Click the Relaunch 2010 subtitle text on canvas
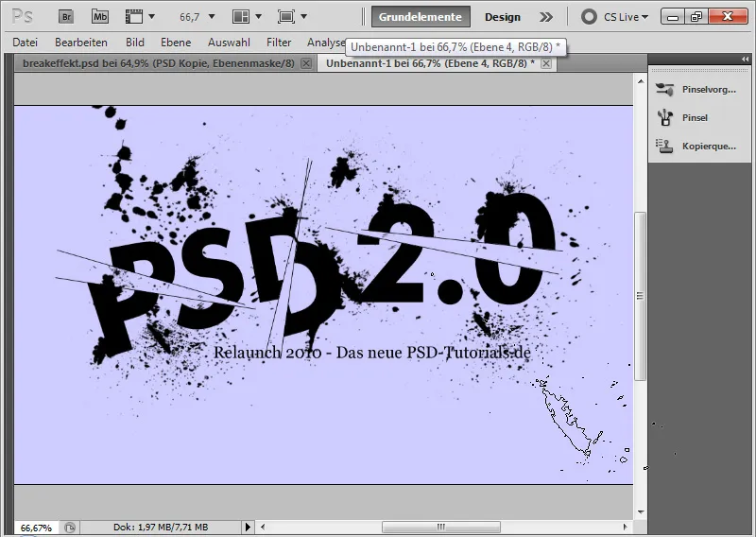 pyautogui.click(x=371, y=353)
